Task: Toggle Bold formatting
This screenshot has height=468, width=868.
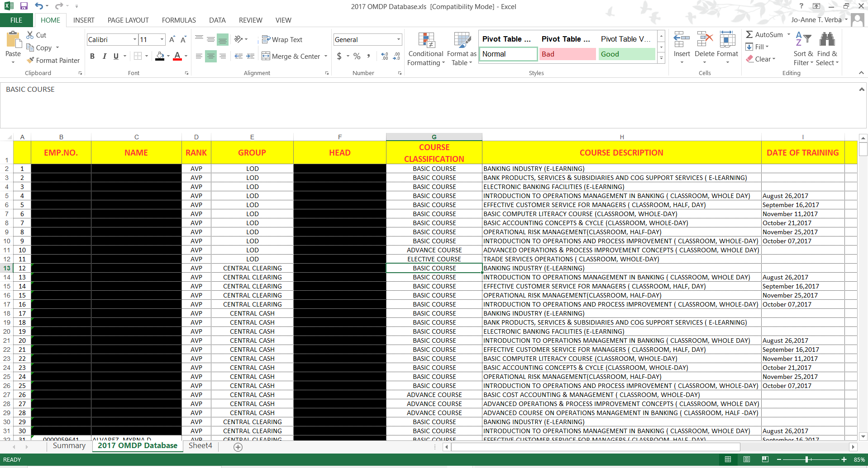Action: [92, 56]
